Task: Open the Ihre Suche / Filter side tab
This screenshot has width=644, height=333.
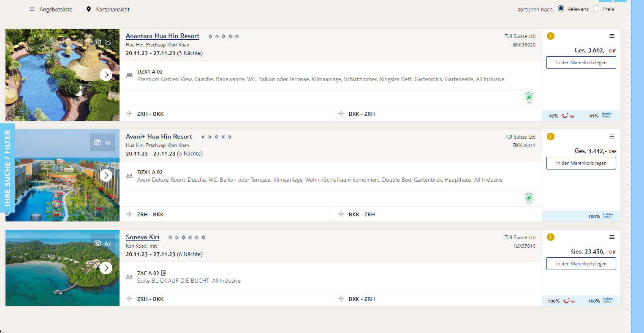Action: [7, 168]
